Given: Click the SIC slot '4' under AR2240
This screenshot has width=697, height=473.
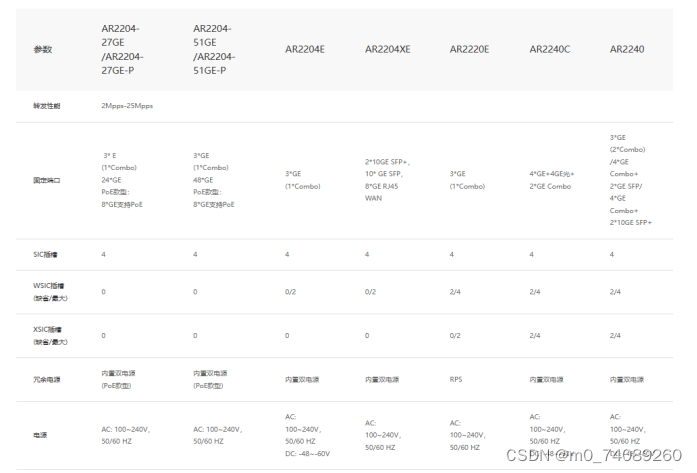Looking at the screenshot, I should tap(612, 255).
